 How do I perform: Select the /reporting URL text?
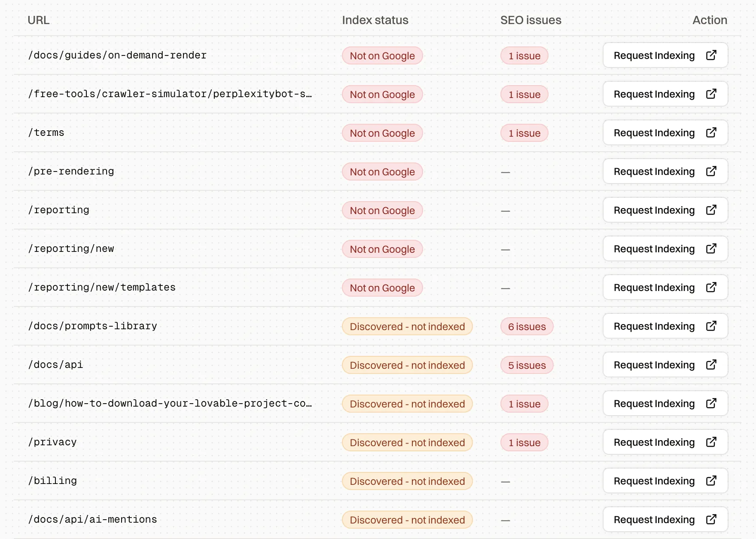tap(58, 210)
